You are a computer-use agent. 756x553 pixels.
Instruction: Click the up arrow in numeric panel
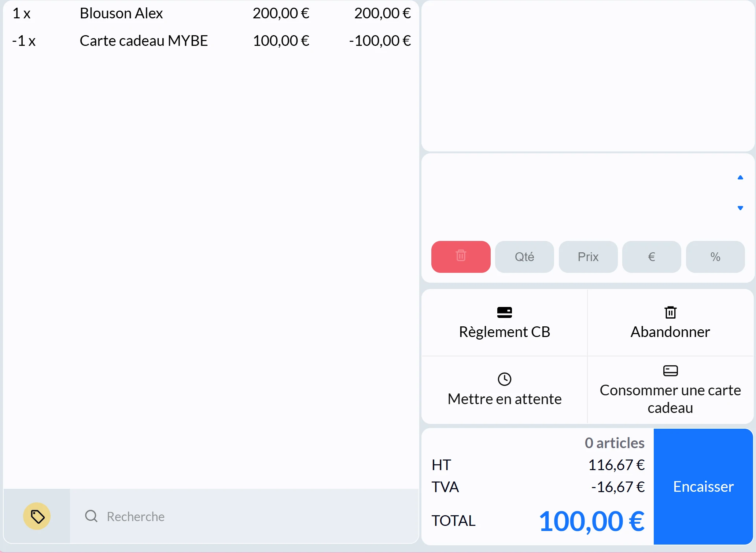pos(740,177)
